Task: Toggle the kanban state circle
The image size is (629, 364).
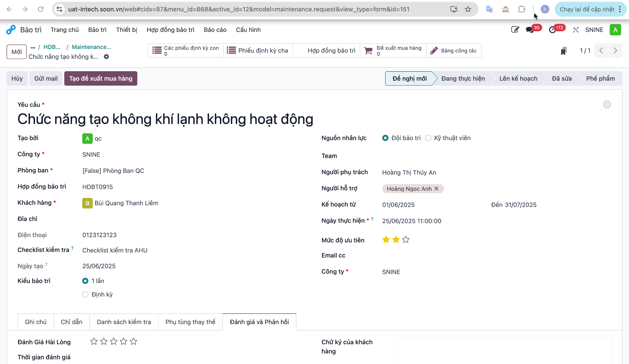Action: tap(607, 105)
